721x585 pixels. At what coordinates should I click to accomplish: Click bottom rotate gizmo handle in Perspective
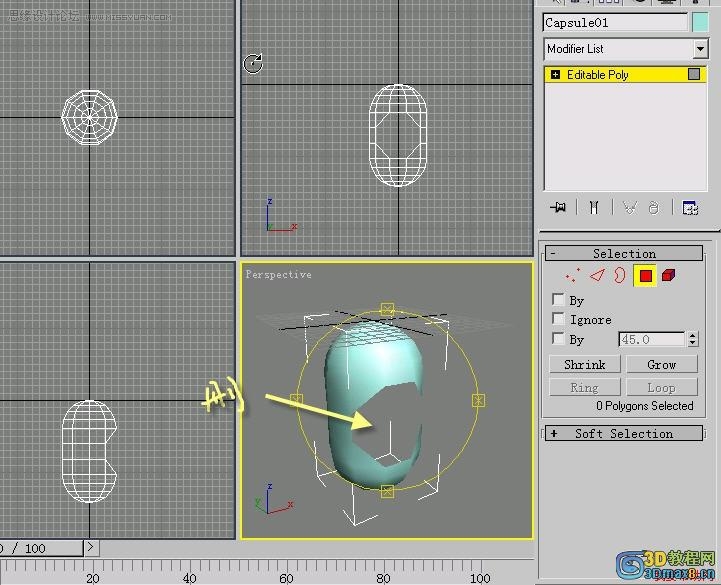coord(387,491)
